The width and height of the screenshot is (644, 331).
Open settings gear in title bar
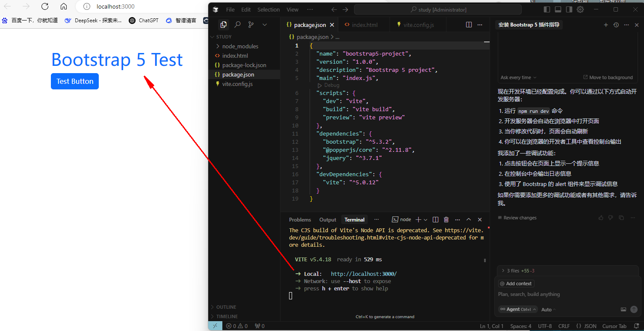pos(580,9)
